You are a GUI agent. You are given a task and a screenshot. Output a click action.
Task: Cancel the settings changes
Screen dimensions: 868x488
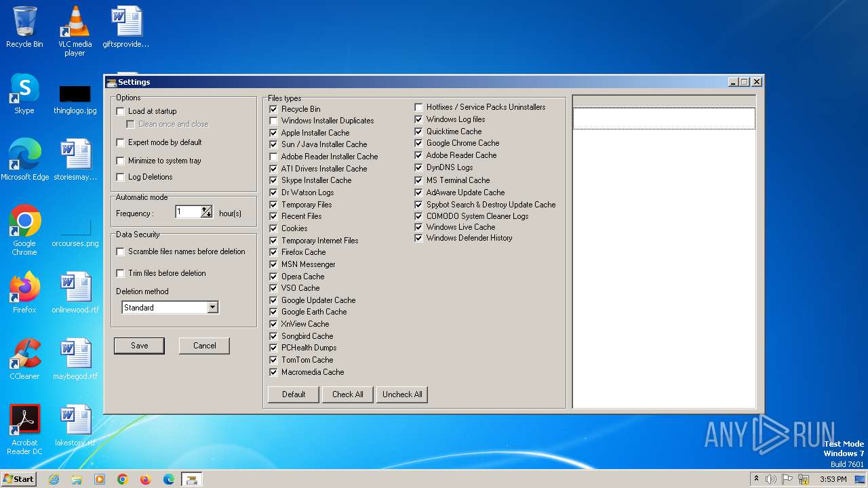point(204,346)
